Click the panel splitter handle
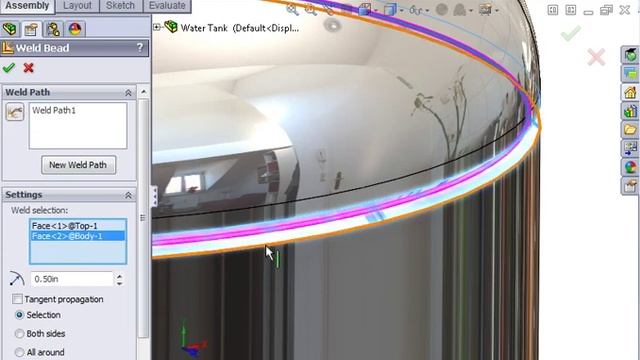This screenshot has width=640, height=360. [154, 196]
